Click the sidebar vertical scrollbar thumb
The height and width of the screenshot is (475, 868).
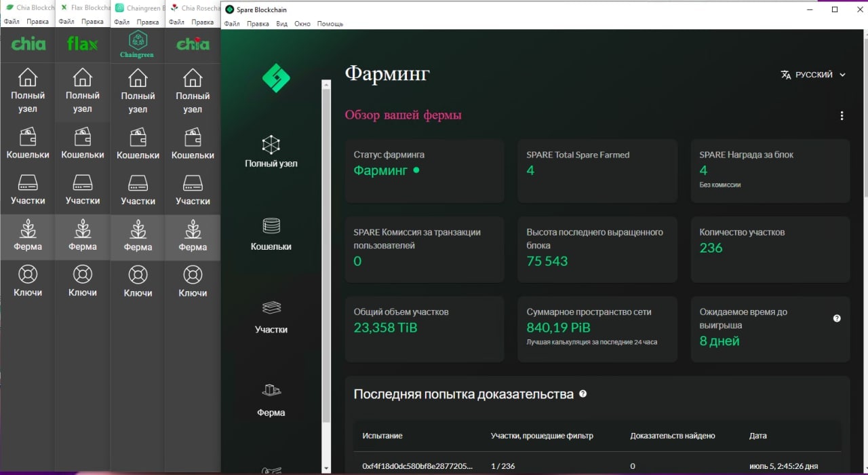[326, 254]
